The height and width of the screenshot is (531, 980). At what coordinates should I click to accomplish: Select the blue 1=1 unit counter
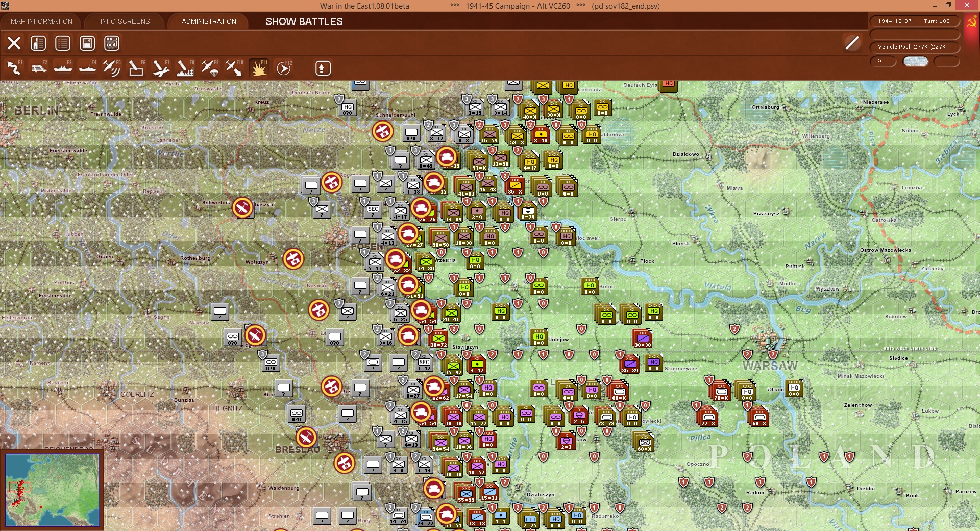(501, 517)
